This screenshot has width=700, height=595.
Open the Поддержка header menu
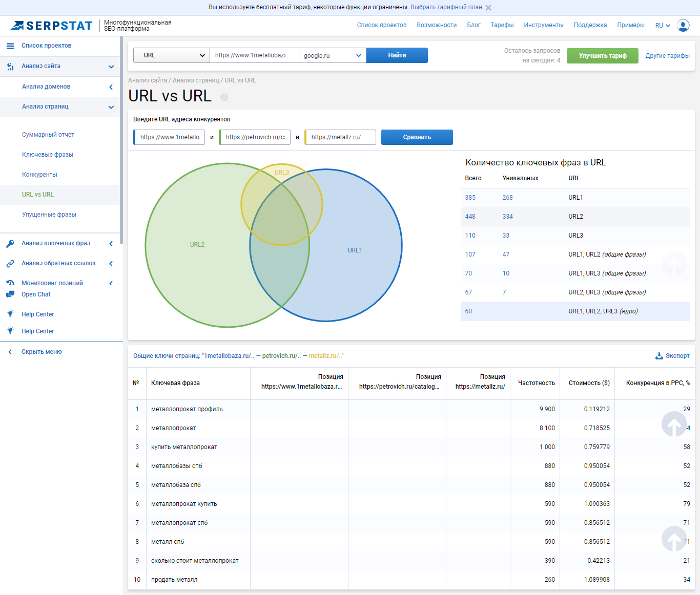coord(590,25)
